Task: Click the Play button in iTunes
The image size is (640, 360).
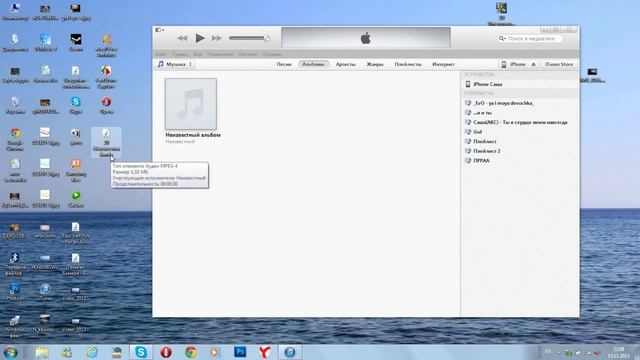Action: (x=200, y=38)
